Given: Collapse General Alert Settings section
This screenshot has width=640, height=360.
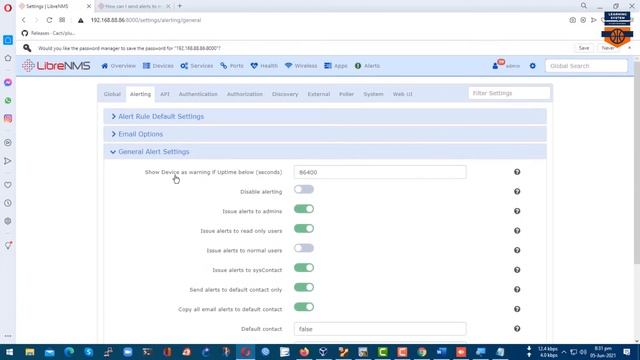Looking at the screenshot, I should 325,151.
